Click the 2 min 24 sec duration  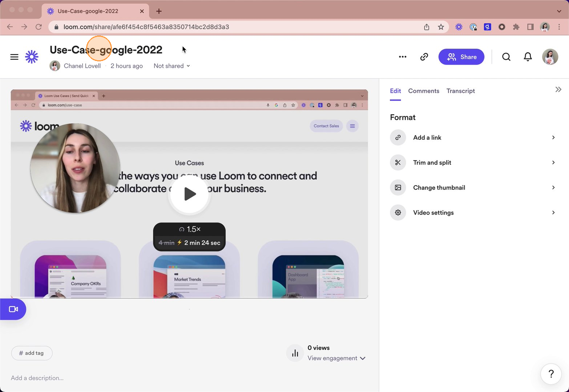(x=202, y=243)
